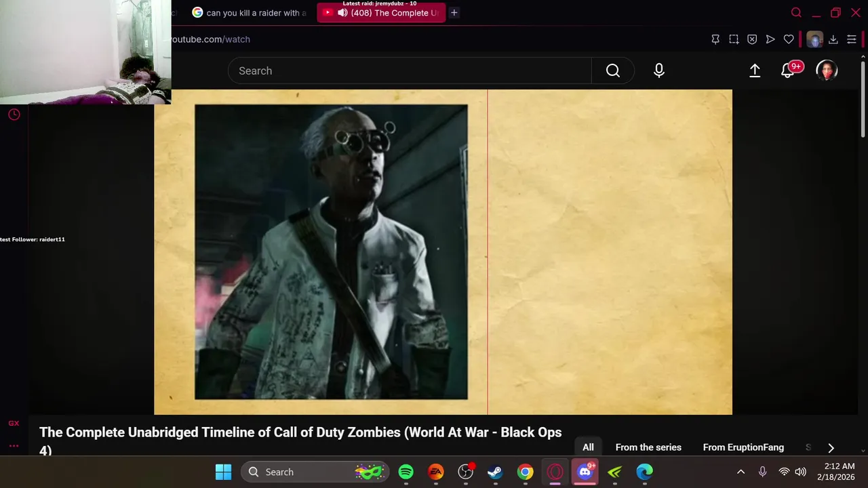The width and height of the screenshot is (868, 488).
Task: Switch to Opera GX taskbar icon
Action: 555,472
